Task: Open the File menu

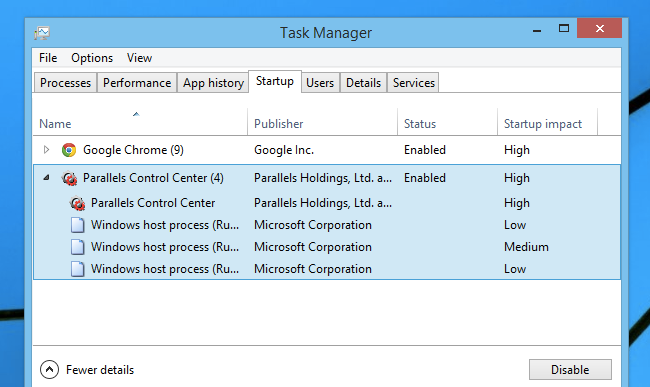Action: [48, 58]
